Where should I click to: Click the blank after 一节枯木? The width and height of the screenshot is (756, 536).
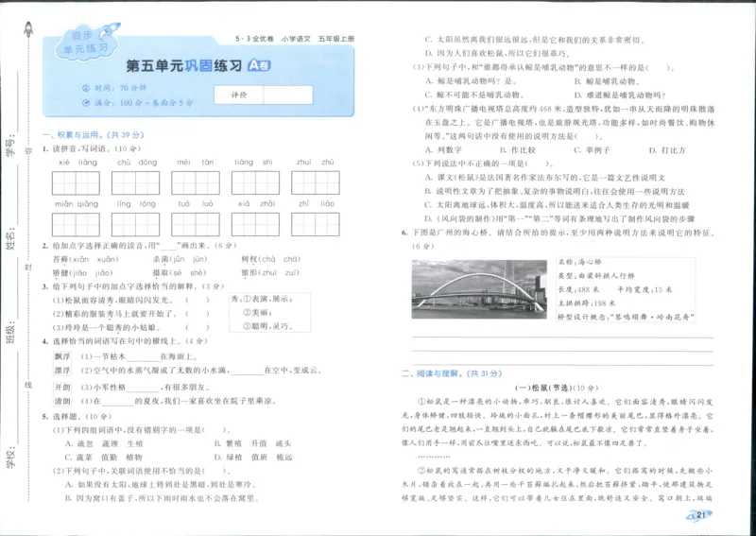pyautogui.click(x=143, y=357)
